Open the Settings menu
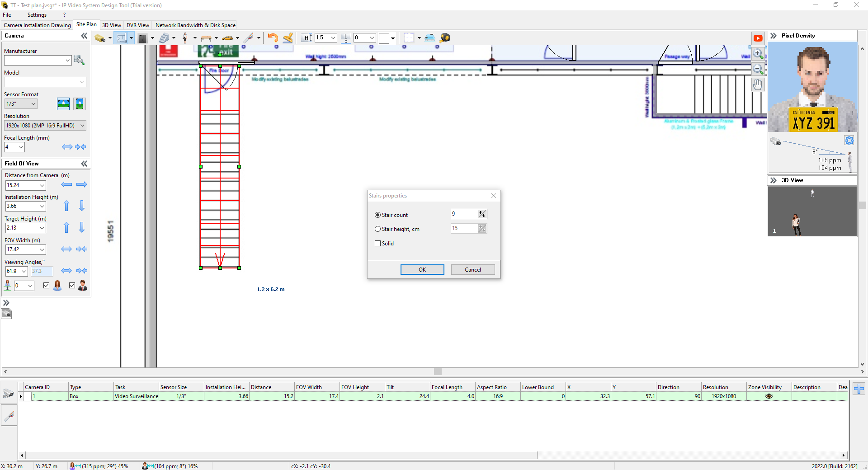Screen dimensions: 868x470 [x=37, y=15]
